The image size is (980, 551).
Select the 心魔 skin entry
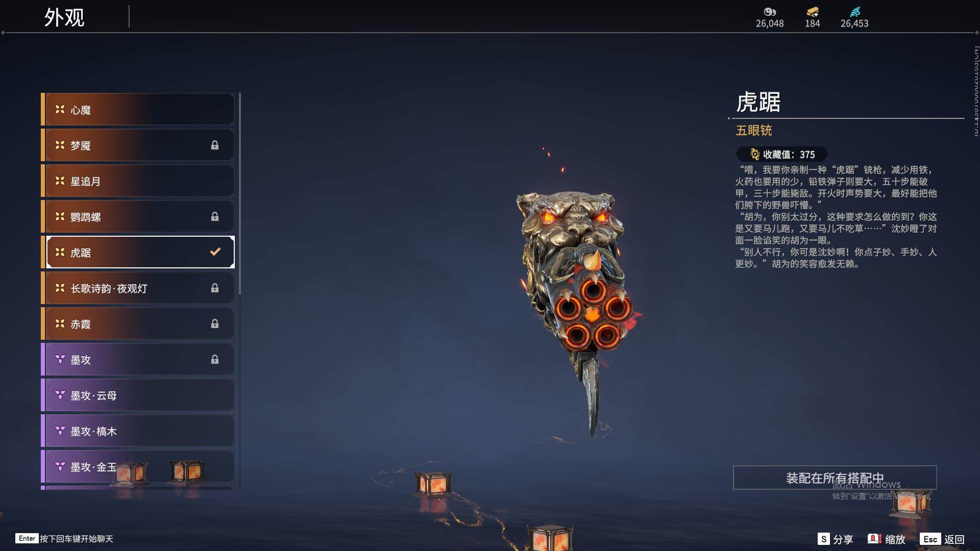pos(138,109)
